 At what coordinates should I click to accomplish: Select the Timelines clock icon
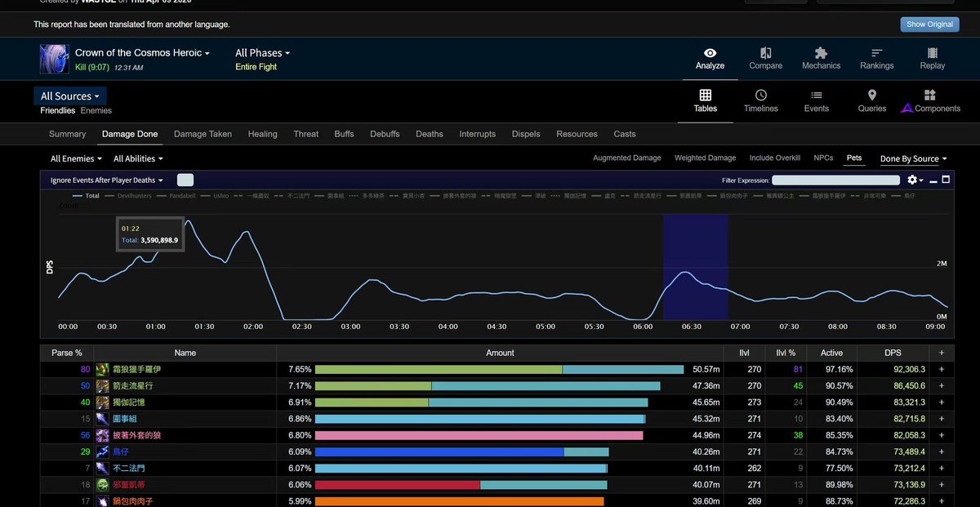click(761, 95)
